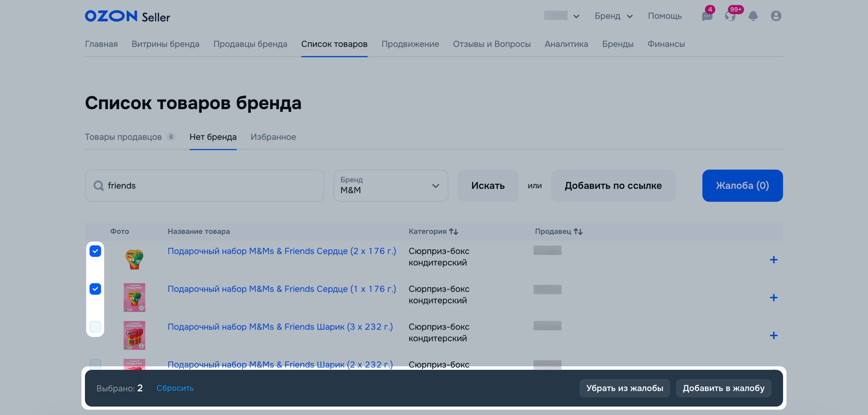The width and height of the screenshot is (868, 415).
Task: Click the Сбросить link
Action: click(175, 388)
